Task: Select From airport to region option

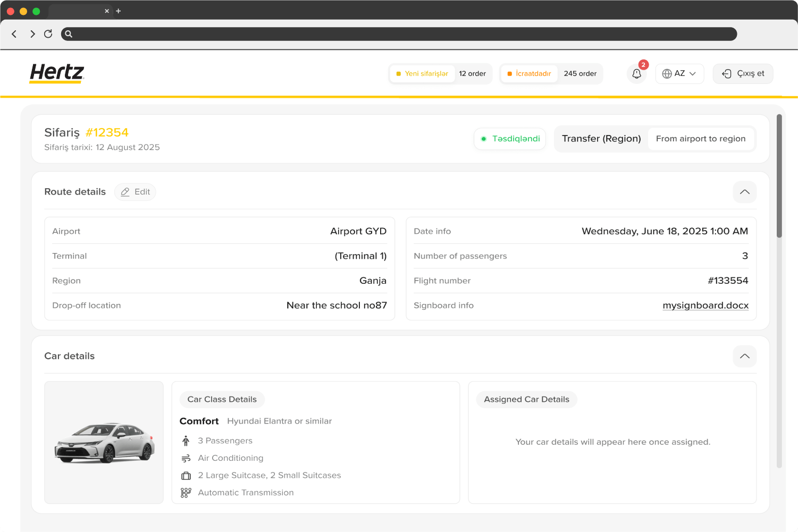Action: pyautogui.click(x=701, y=139)
